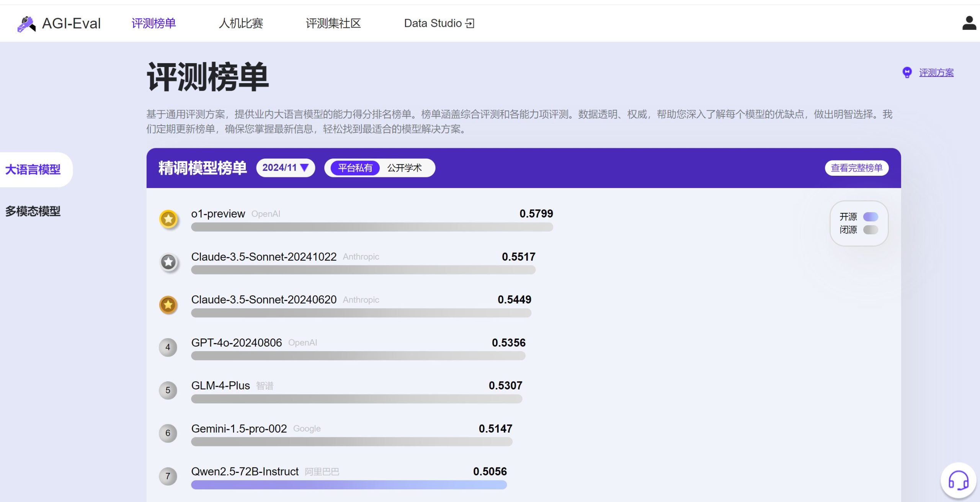This screenshot has height=502, width=980.
Task: Open the user profile icon
Action: point(969,23)
